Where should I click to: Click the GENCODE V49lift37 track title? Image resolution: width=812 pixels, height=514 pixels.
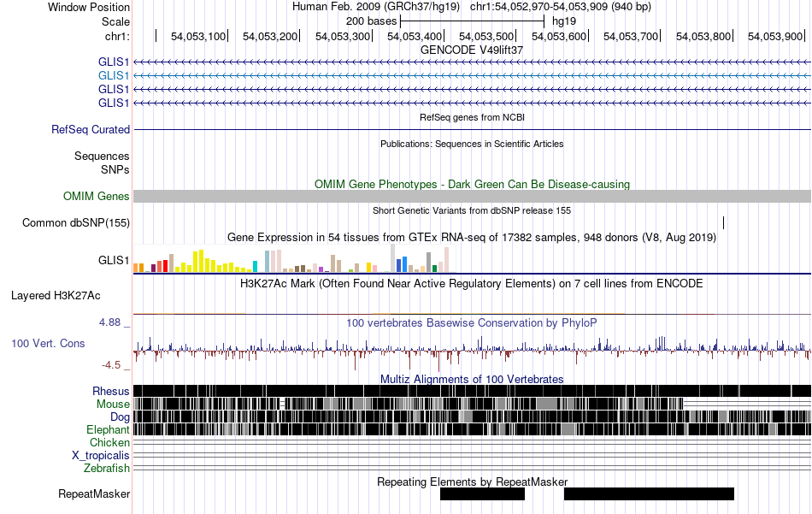pyautogui.click(x=472, y=50)
